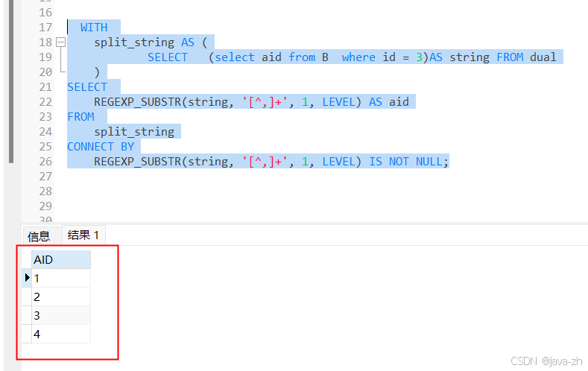Click line number 21 in the gutter
The height and width of the screenshot is (371, 588).
(45, 87)
